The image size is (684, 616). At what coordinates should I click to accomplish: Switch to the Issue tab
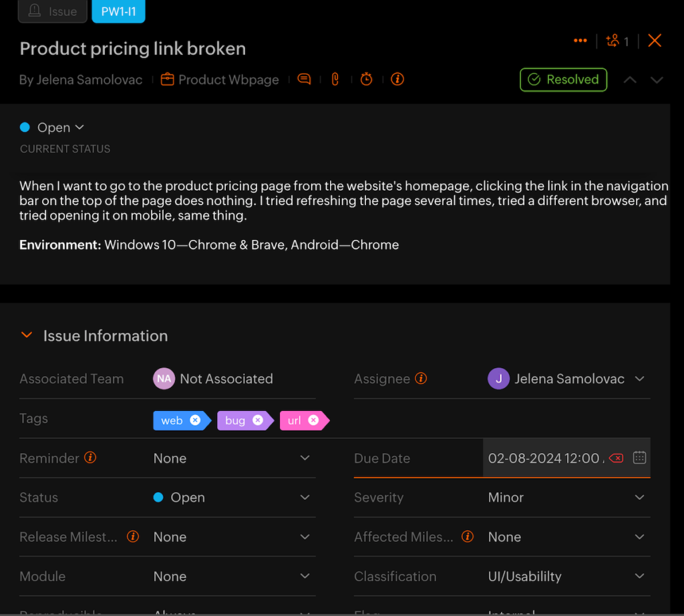pos(52,11)
